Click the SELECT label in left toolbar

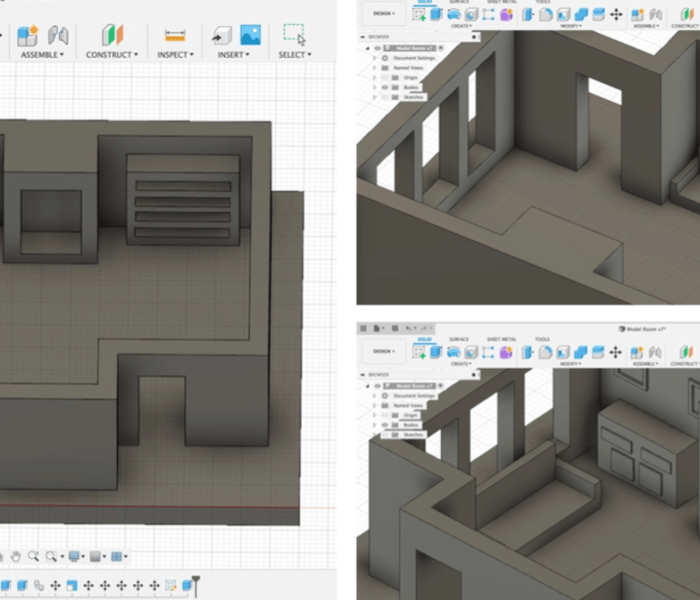tap(294, 55)
